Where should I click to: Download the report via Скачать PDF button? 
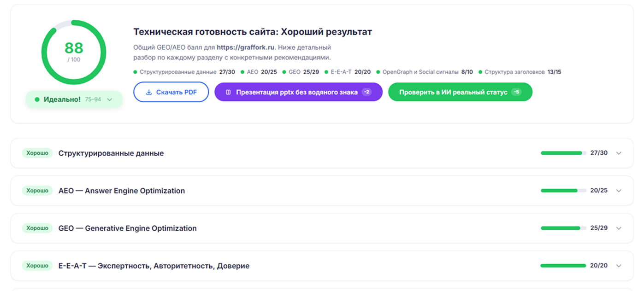171,92
